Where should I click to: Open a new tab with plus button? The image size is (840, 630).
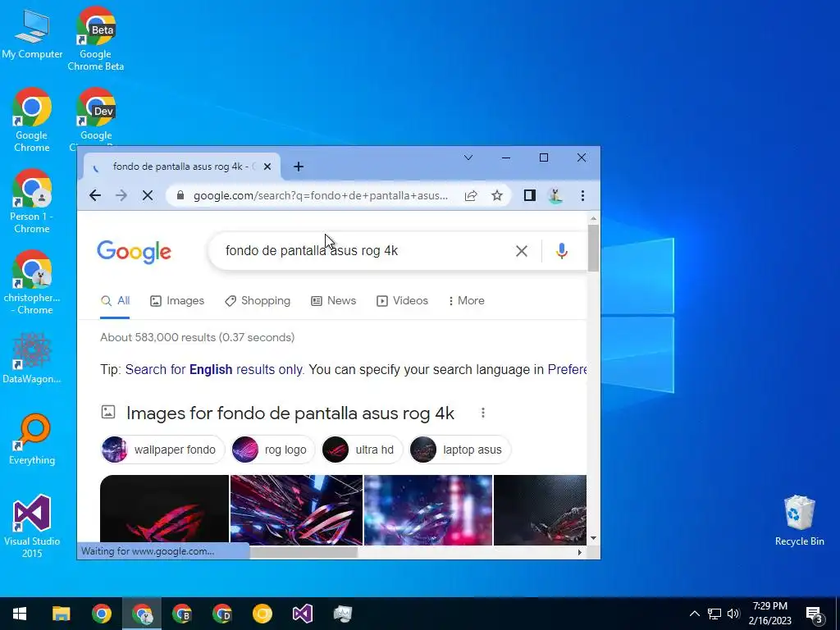pyautogui.click(x=299, y=167)
